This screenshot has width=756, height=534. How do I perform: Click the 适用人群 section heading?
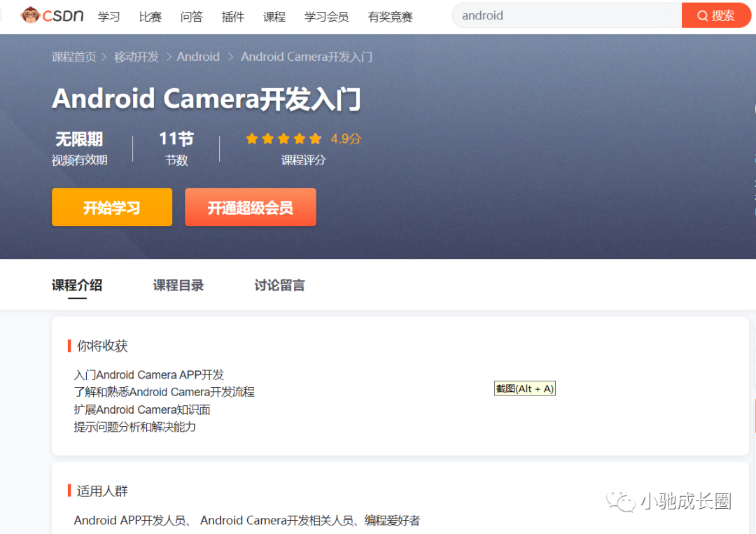click(102, 491)
